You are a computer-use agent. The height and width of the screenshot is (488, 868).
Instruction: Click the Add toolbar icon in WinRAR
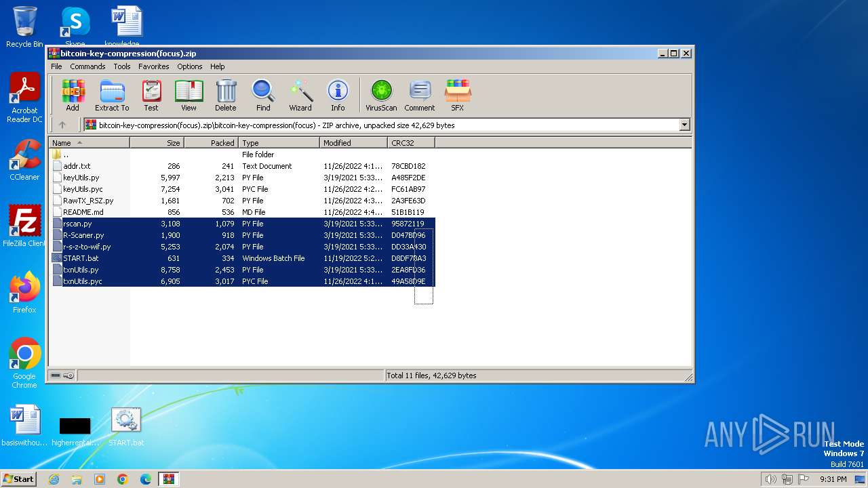73,95
